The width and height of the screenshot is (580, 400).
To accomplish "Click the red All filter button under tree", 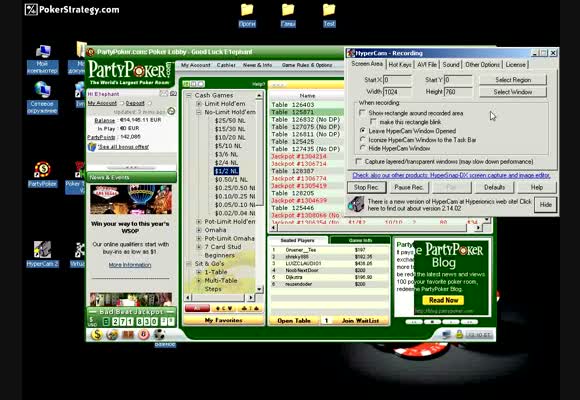I will (x=197, y=308).
